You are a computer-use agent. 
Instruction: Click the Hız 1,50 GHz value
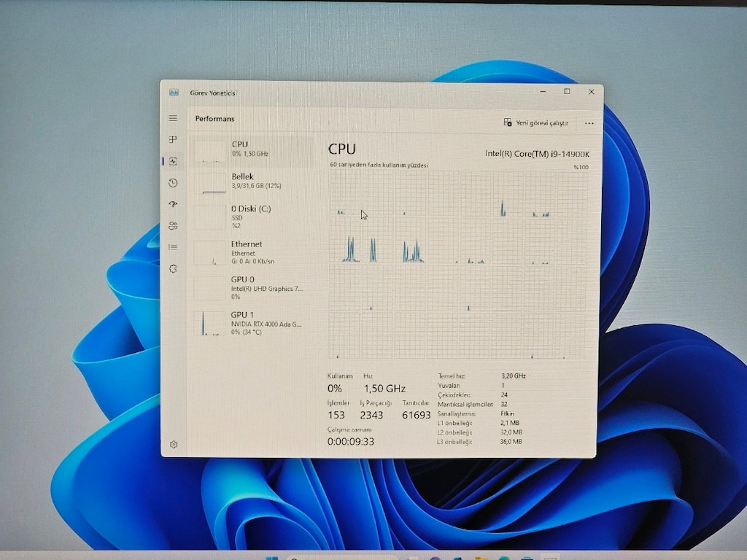pos(384,389)
